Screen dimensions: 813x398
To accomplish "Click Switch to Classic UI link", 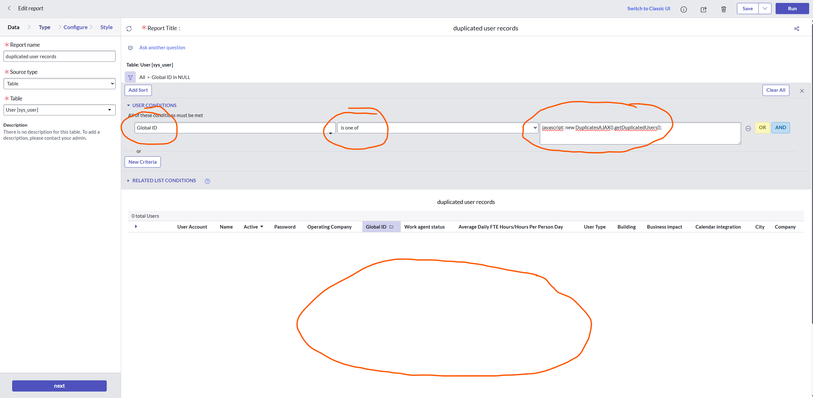I will click(x=649, y=9).
